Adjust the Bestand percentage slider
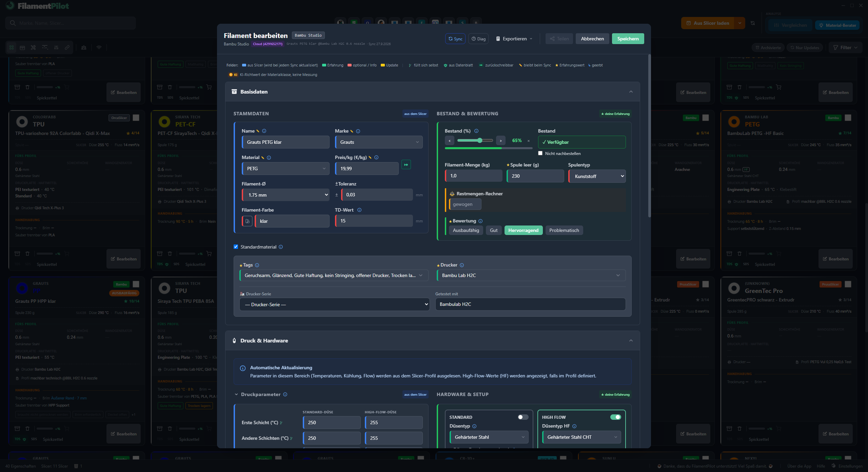The width and height of the screenshot is (868, 472). 475,140
